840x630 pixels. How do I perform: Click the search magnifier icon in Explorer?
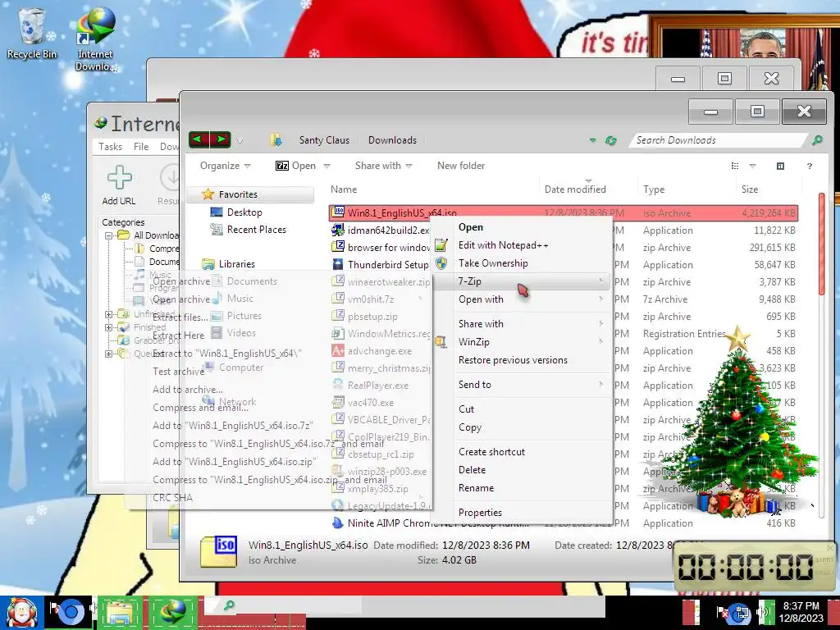pyautogui.click(x=817, y=140)
